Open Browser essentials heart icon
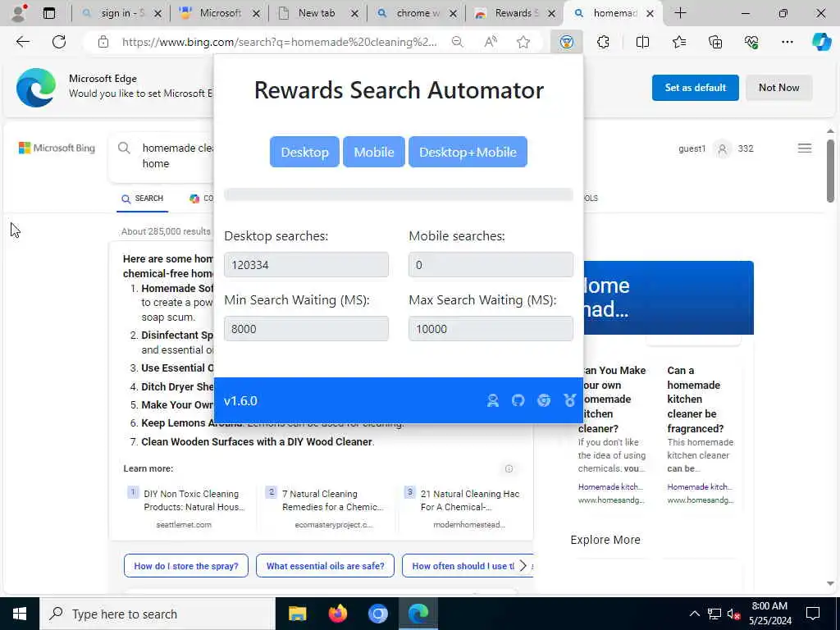The height and width of the screenshot is (630, 840). (751, 42)
